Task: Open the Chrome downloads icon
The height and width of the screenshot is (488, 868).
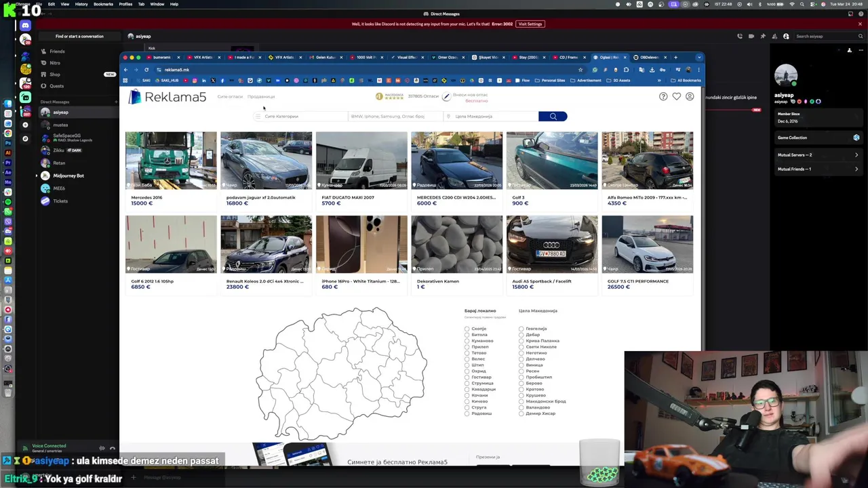Action: [652, 70]
